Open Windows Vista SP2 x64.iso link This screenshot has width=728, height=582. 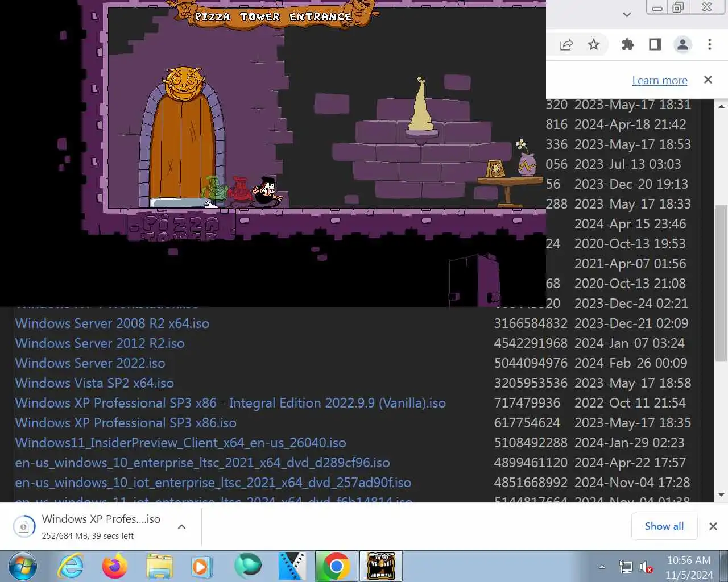tap(94, 383)
